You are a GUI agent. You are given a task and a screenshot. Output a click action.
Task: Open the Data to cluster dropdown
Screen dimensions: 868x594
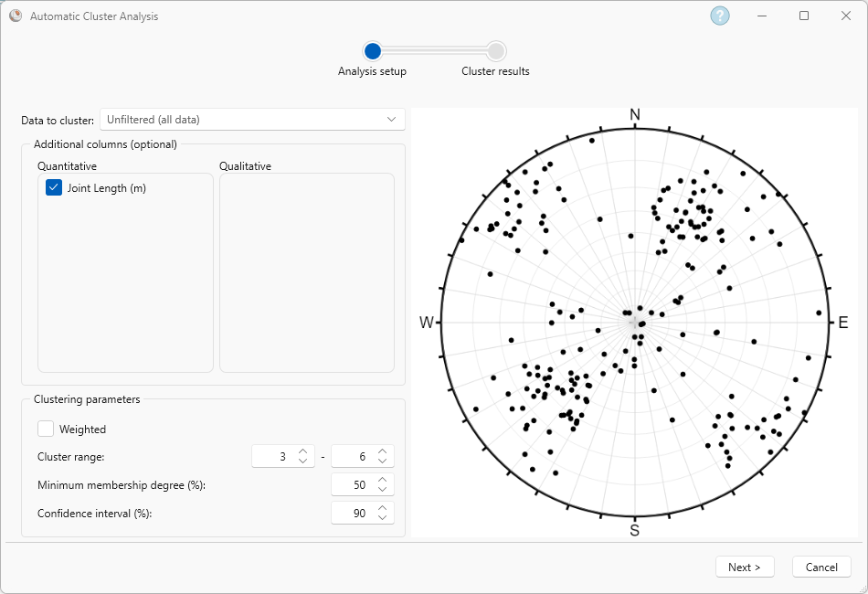(252, 120)
